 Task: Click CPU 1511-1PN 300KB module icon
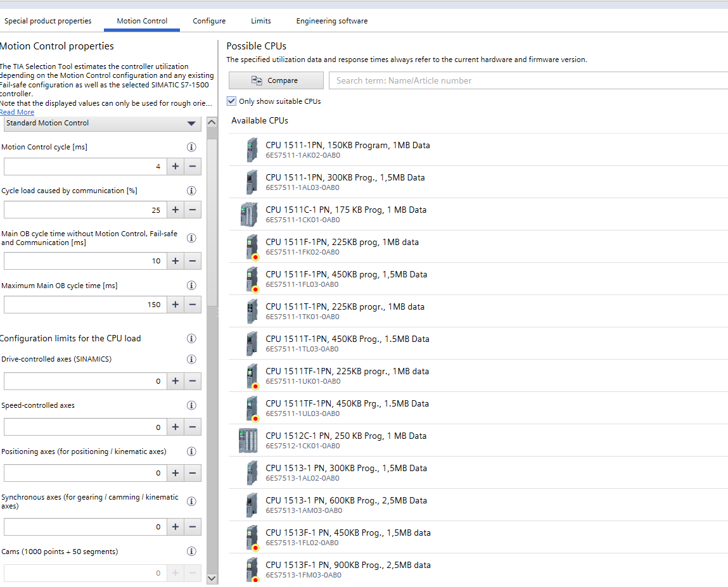252,182
